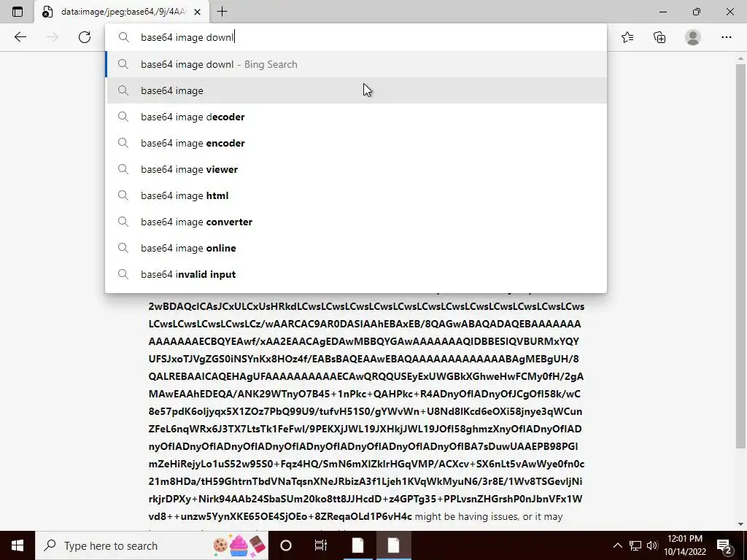Go forward with the forward arrow
This screenshot has height=560, width=747.
pos(53,37)
